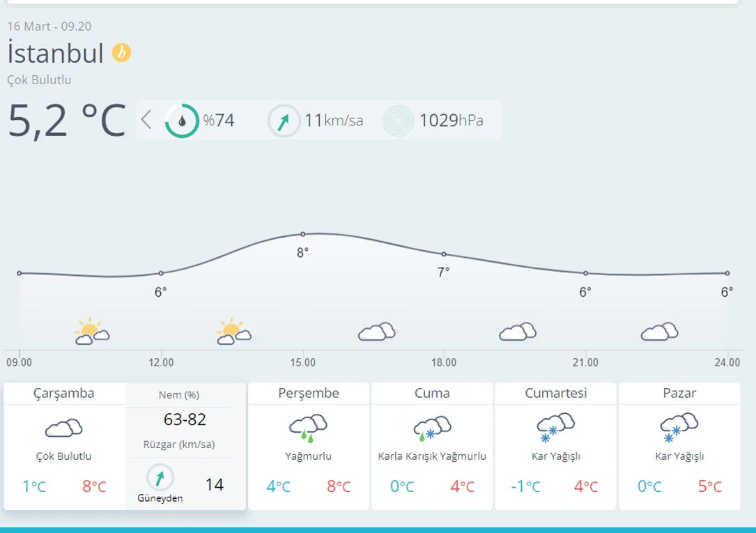This screenshot has width=756, height=533.
Task: Click the yellow badge beside İstanbul
Action: pyautogui.click(x=122, y=53)
